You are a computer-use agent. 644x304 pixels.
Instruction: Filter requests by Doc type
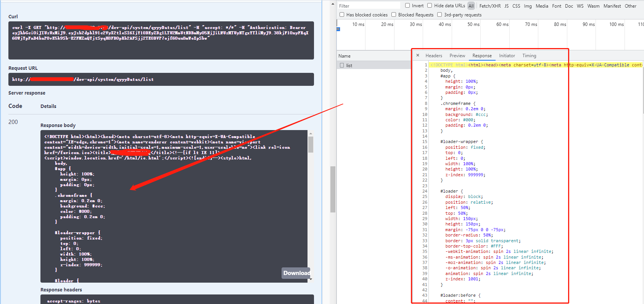pos(569,6)
